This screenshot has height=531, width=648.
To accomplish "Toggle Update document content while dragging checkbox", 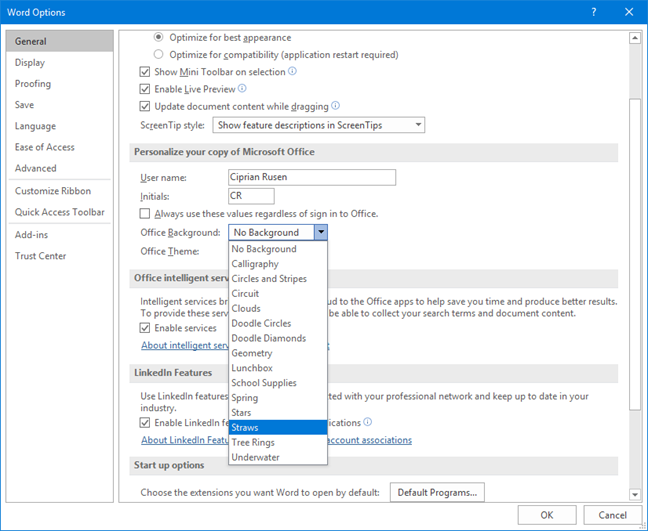I will pyautogui.click(x=145, y=106).
